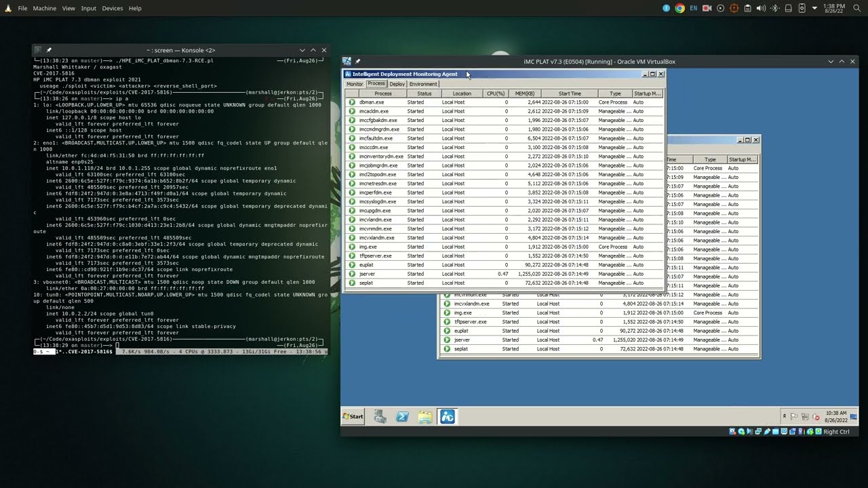Click the Location column header
868x488 pixels.
tap(462, 94)
